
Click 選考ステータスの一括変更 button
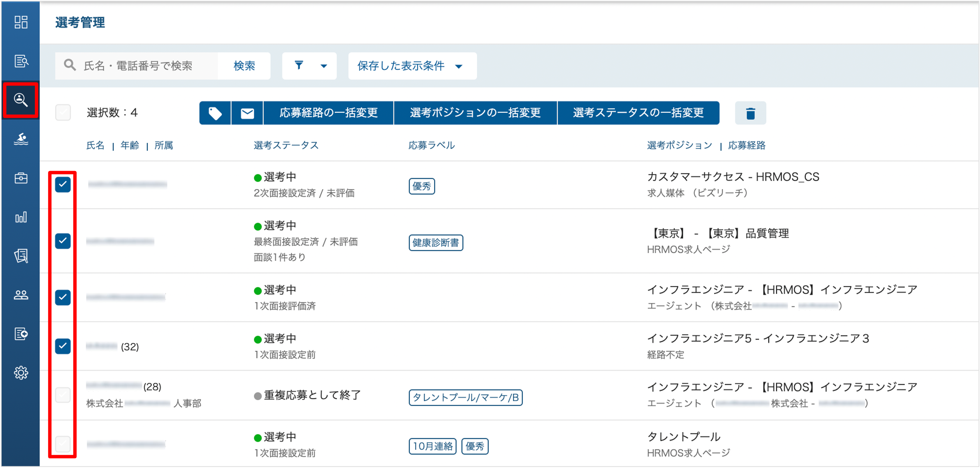tap(639, 113)
